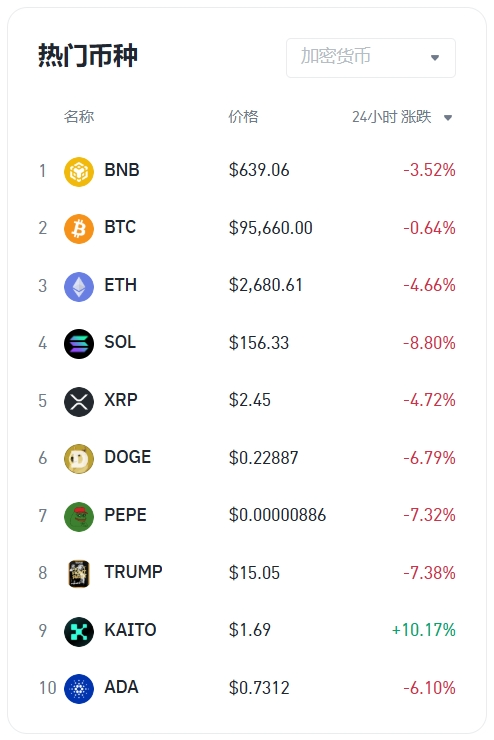Click the arrow in 加密货币 combo box
This screenshot has width=494, height=740.
(435, 58)
